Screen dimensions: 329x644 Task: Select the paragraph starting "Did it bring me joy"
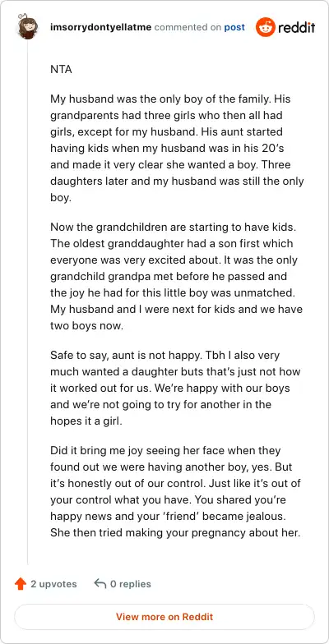[176, 492]
